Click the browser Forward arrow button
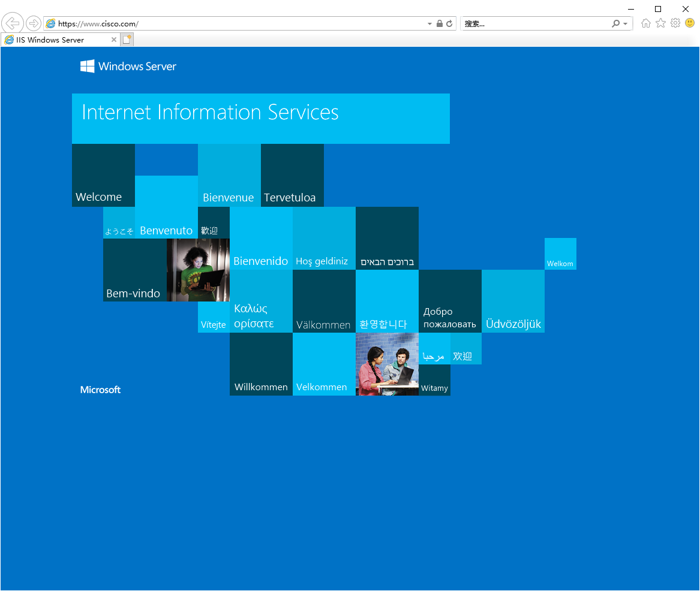Image resolution: width=700 pixels, height=591 pixels. 34,23
